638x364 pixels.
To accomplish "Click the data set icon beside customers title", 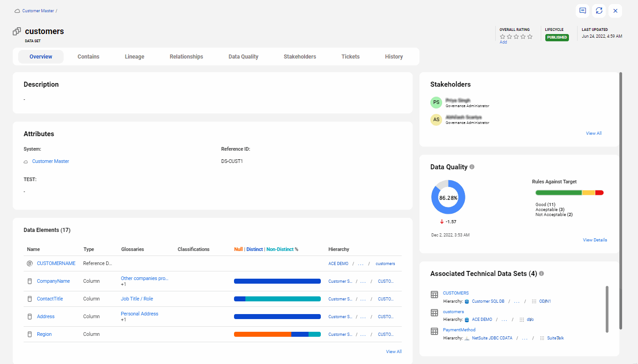I will click(17, 31).
